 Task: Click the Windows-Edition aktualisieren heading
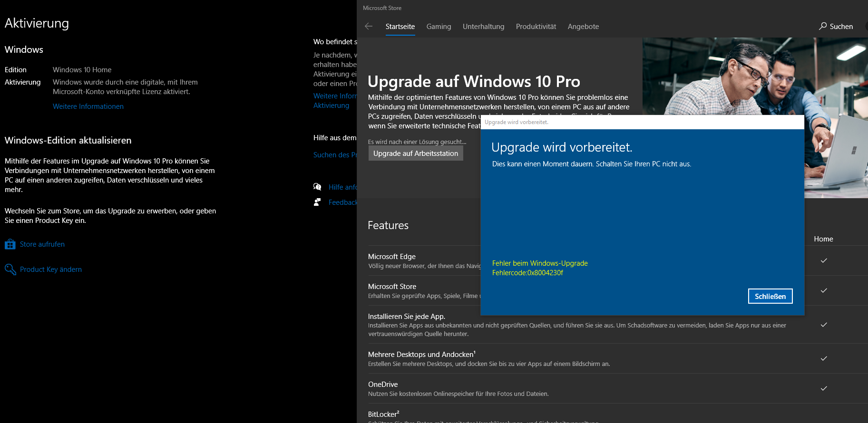pos(68,140)
